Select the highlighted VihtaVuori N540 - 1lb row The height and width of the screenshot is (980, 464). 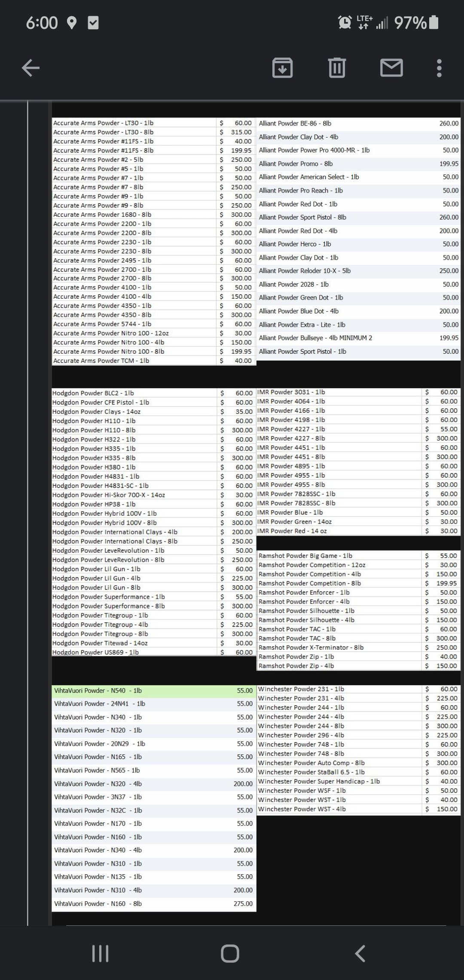point(154,691)
